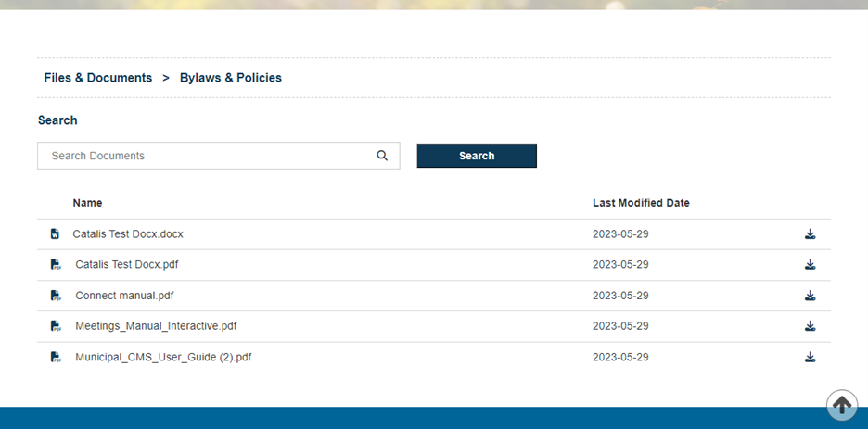Download Catalis Test Docx.docx file

pyautogui.click(x=810, y=234)
